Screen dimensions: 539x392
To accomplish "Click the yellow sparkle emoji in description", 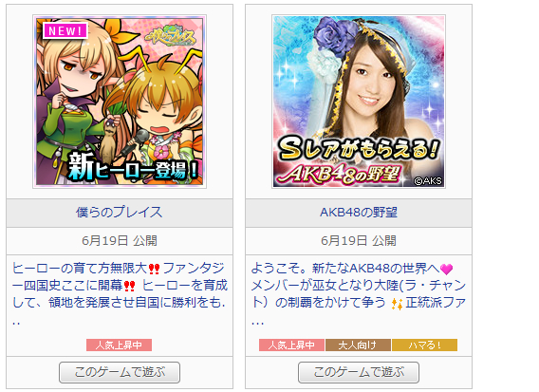I will click(x=397, y=304).
